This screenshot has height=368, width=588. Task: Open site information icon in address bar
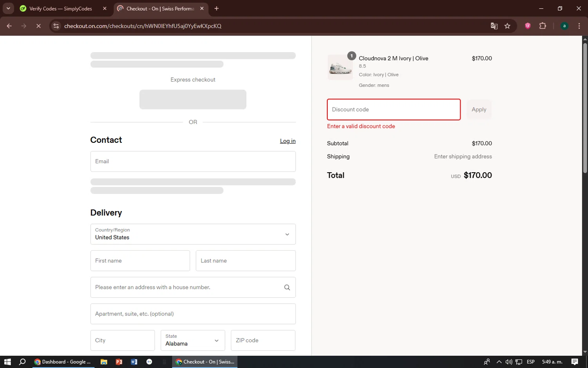click(x=56, y=26)
